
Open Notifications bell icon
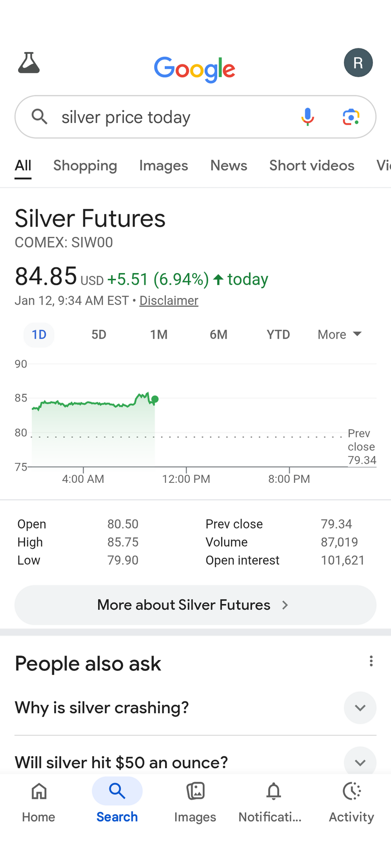[x=273, y=792]
